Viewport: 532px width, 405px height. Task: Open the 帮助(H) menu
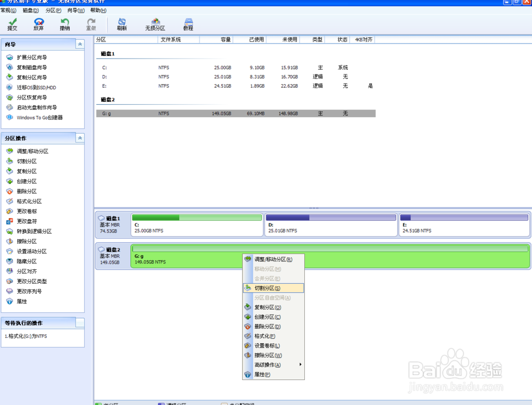coord(98,10)
